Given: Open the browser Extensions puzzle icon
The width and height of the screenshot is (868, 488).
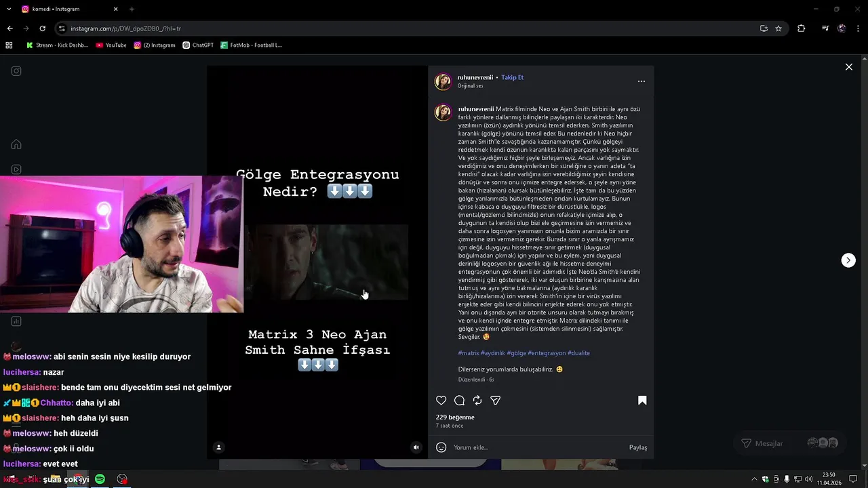Looking at the screenshot, I should click(802, 28).
